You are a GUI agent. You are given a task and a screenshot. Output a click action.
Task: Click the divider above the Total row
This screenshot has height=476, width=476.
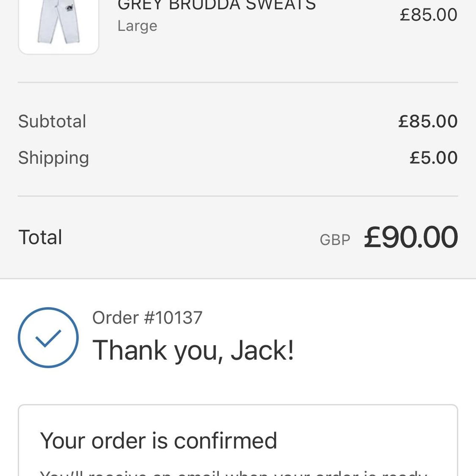238,195
